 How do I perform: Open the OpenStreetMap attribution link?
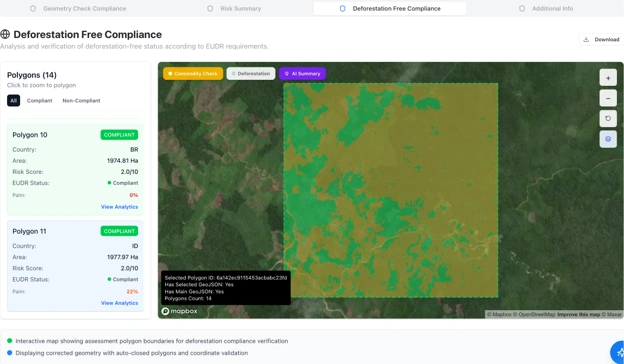(534, 314)
